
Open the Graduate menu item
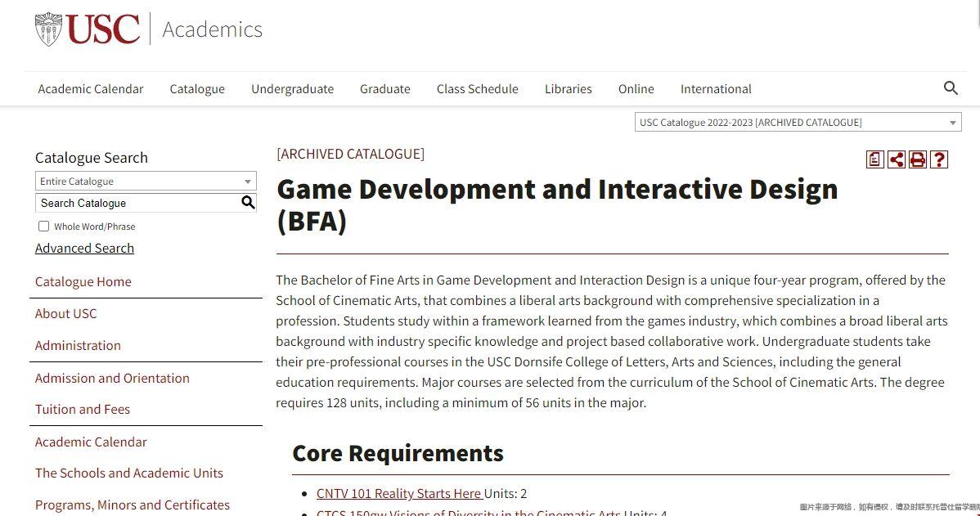(385, 88)
